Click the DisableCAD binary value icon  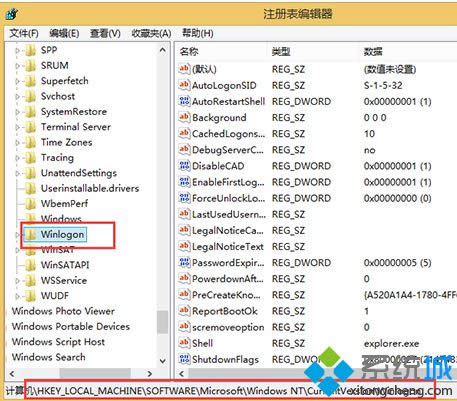(184, 166)
